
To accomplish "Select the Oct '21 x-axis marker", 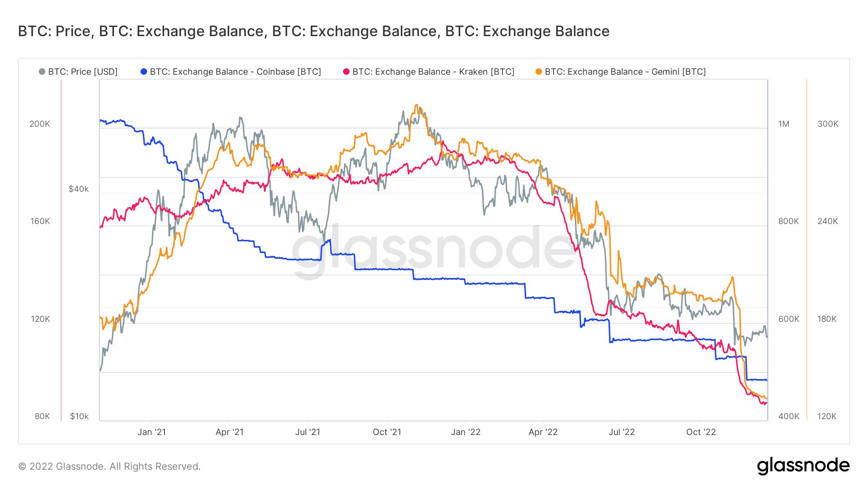I will 387,432.
